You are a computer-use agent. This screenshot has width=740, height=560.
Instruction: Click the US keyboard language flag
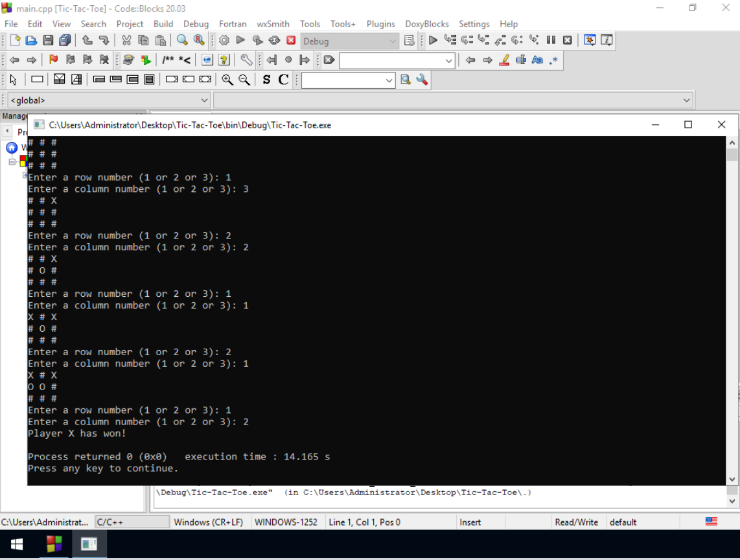[711, 522]
